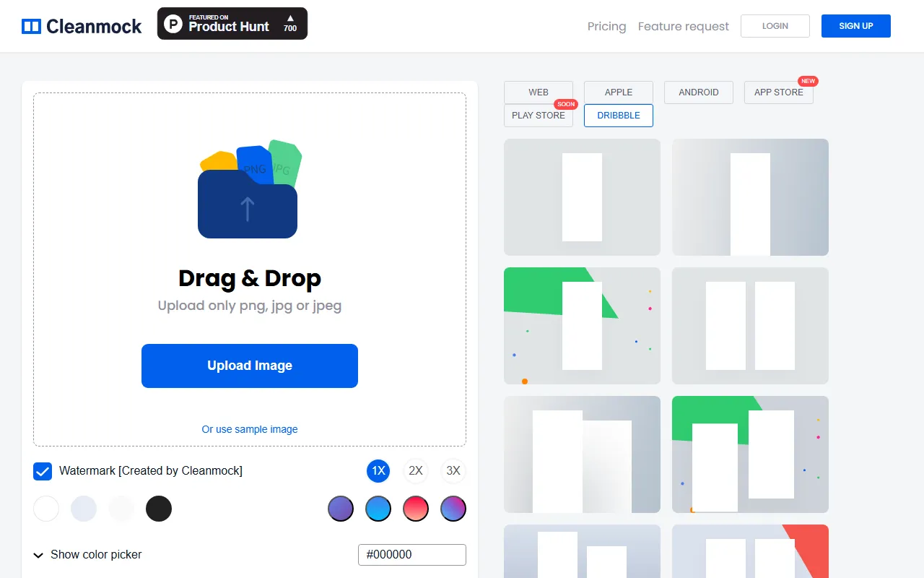This screenshot has width=924, height=578.
Task: Choose the 3X resolution option
Action: (x=453, y=471)
